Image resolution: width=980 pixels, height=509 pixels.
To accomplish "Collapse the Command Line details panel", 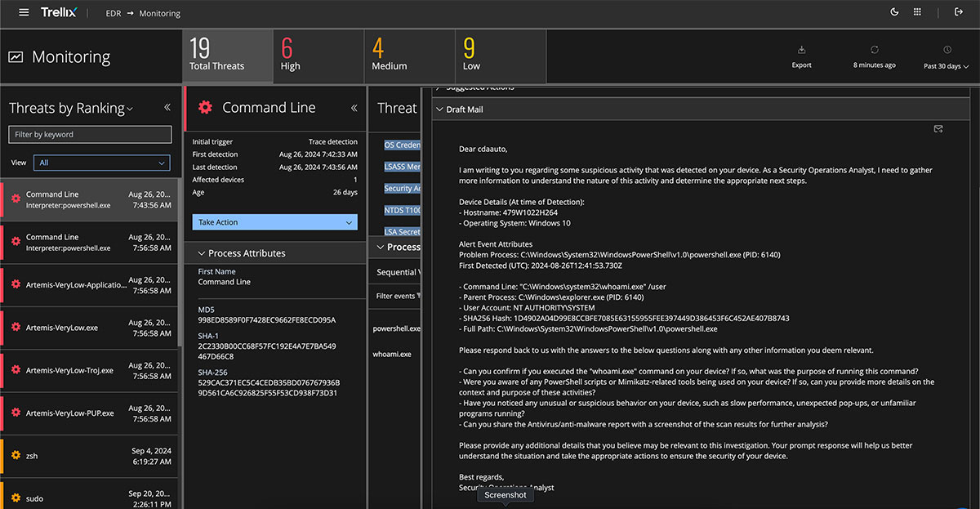I will click(x=354, y=108).
